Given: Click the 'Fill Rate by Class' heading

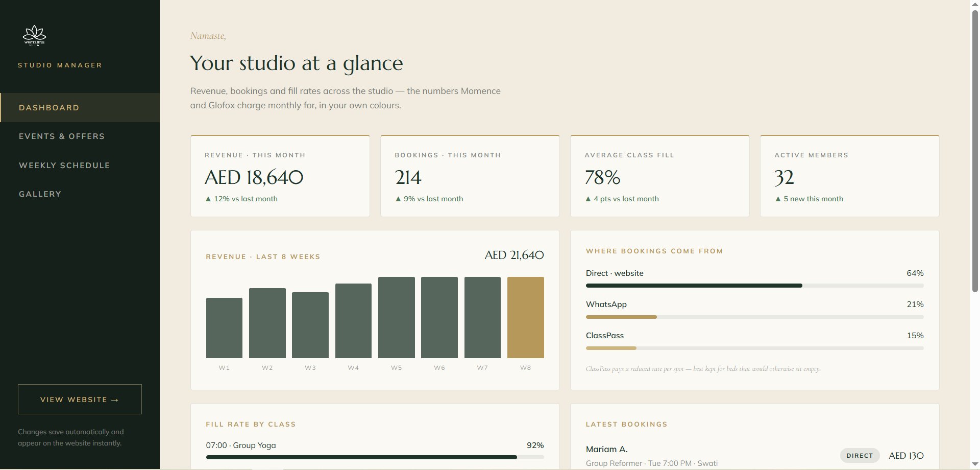Looking at the screenshot, I should point(251,425).
